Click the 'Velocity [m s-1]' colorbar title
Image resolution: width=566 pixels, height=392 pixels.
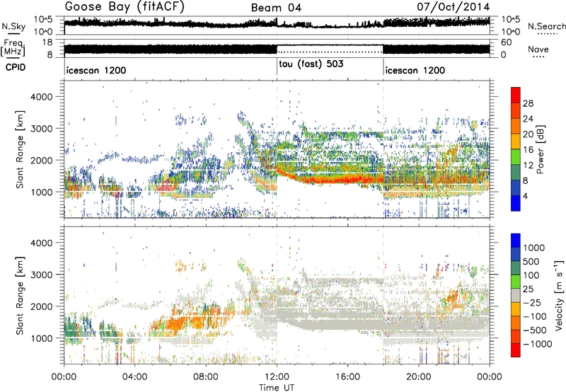[560, 295]
